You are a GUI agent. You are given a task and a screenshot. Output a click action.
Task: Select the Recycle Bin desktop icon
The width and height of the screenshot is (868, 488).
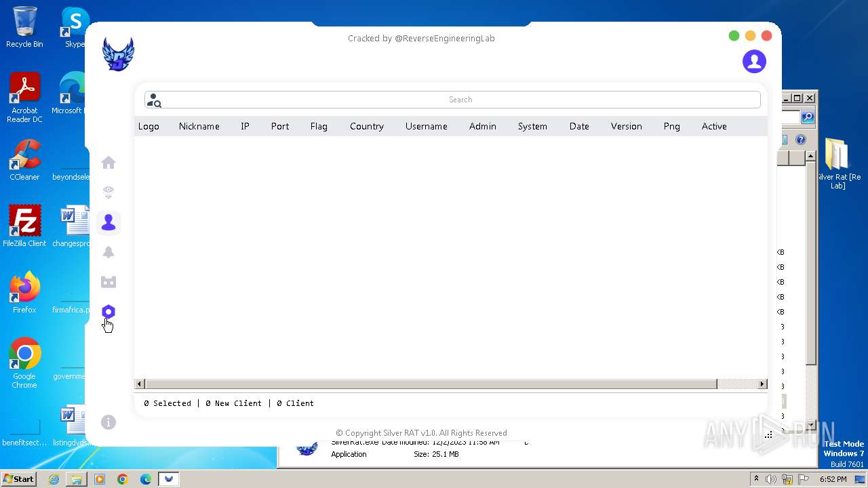coord(24,27)
